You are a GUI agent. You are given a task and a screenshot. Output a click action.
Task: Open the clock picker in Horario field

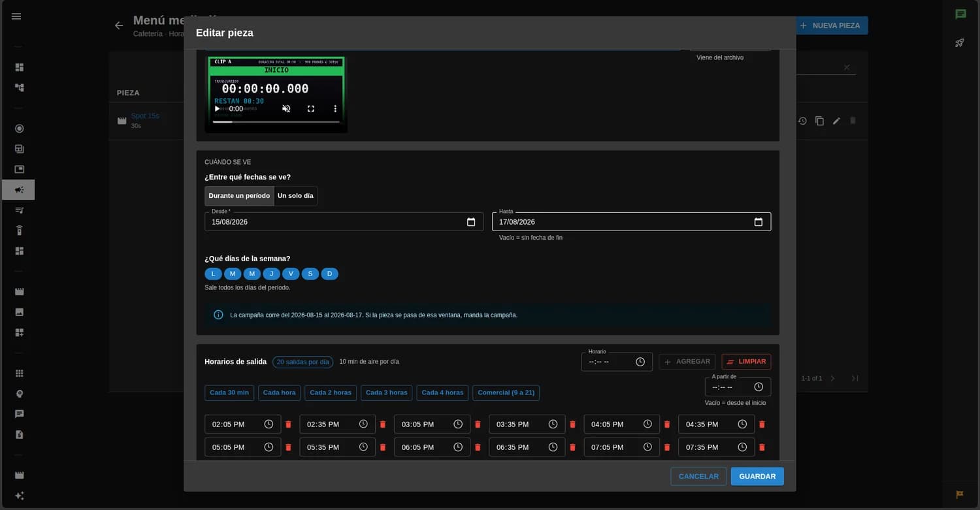click(x=640, y=362)
